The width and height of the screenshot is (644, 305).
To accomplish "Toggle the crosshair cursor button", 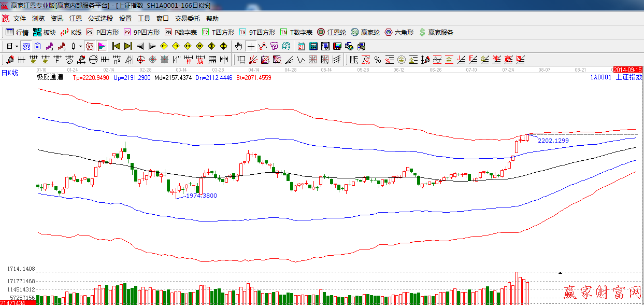I will (251, 46).
